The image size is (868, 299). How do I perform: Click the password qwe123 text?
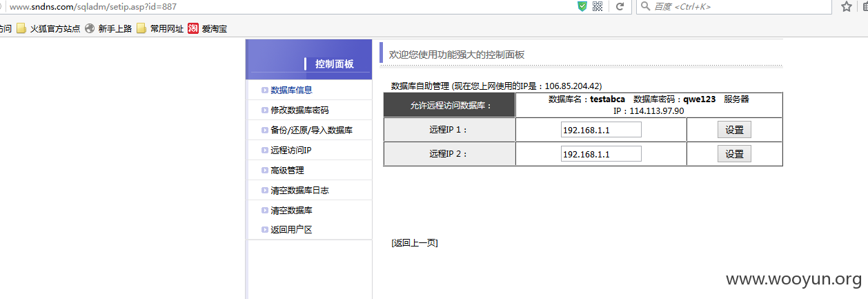tap(698, 99)
